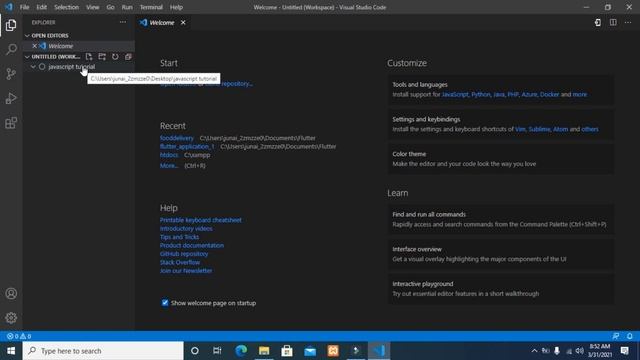Open Find and run all commands

(x=501, y=219)
